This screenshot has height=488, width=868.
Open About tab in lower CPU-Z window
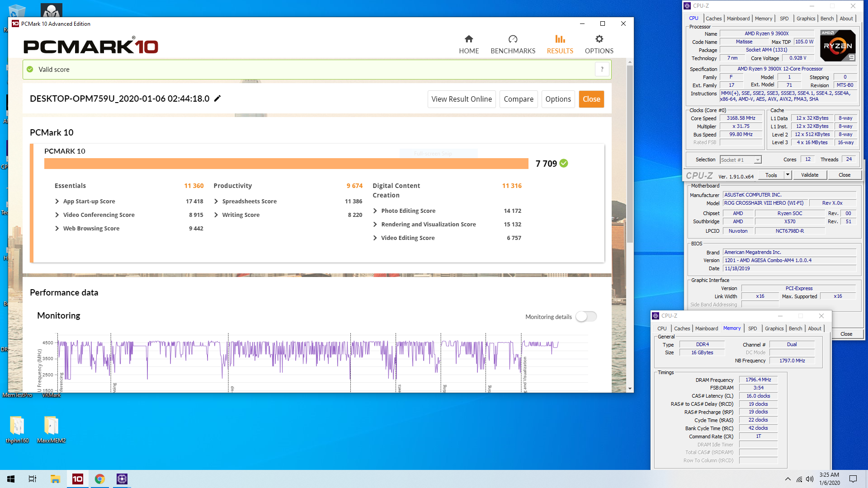[x=815, y=328]
